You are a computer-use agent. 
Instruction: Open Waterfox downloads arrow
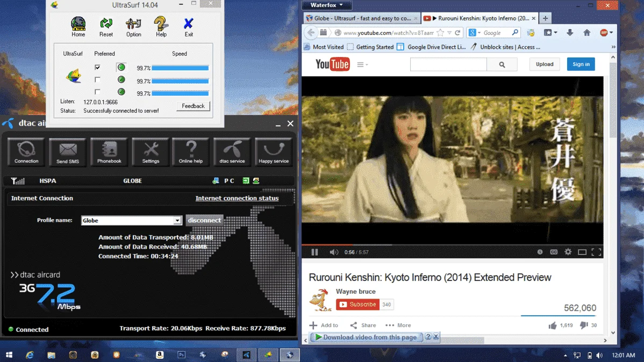(570, 32)
